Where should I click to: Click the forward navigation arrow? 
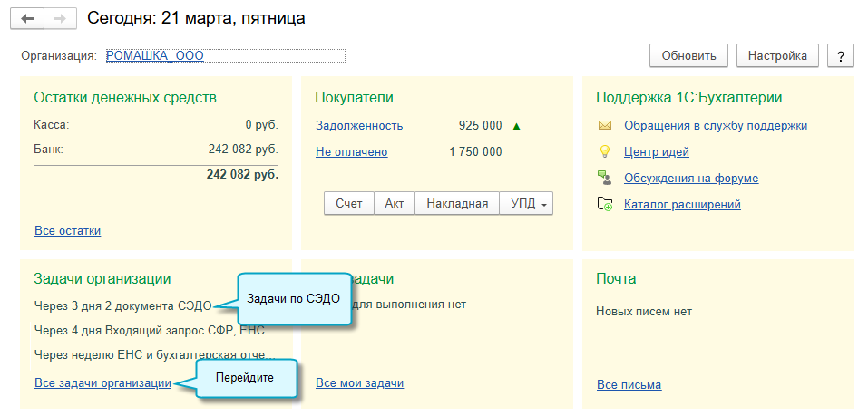[x=60, y=18]
